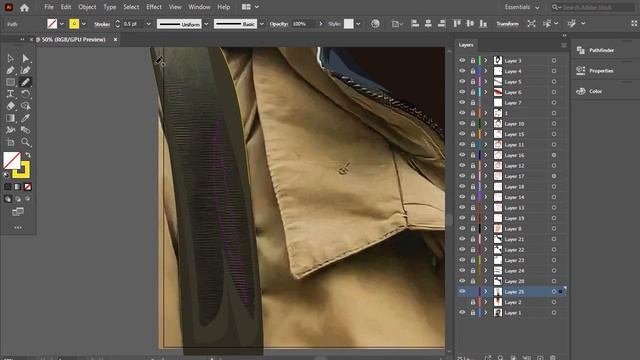Open the Window menu
This screenshot has height=360, width=640.
pyautogui.click(x=199, y=7)
